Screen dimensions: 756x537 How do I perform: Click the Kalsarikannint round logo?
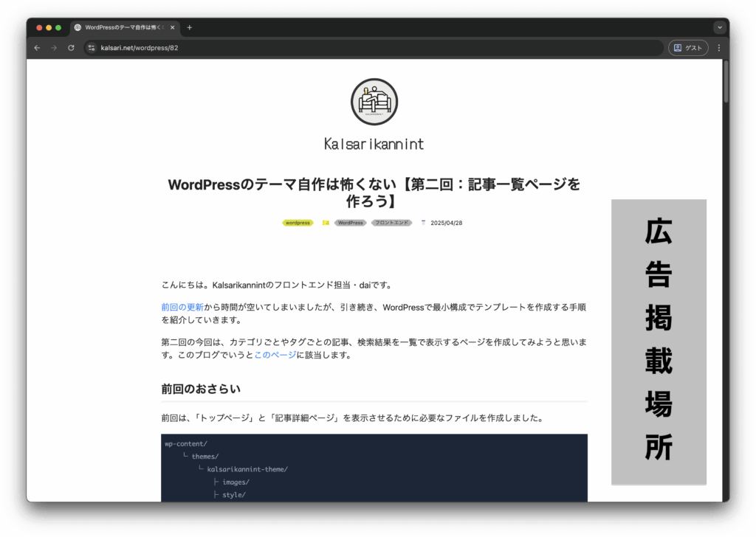(x=374, y=102)
